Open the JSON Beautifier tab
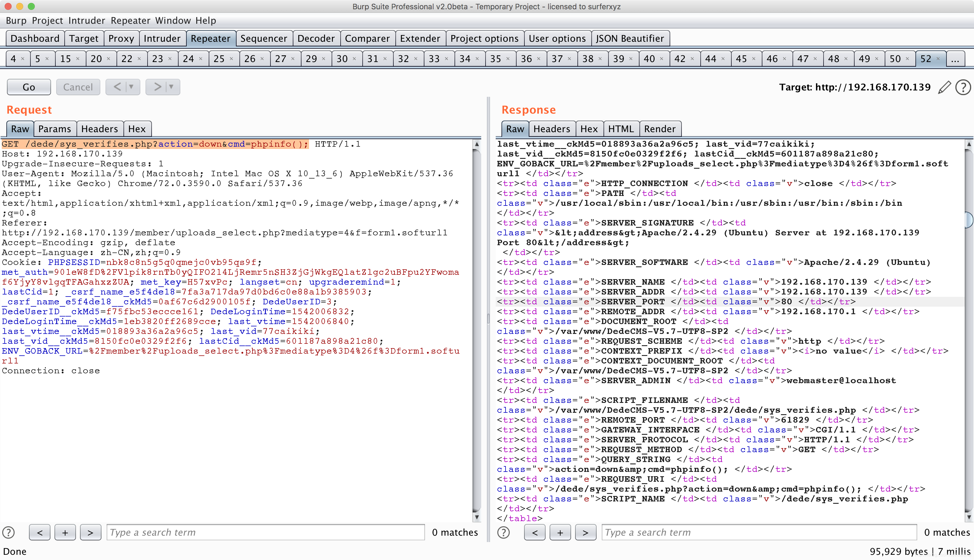 click(630, 39)
